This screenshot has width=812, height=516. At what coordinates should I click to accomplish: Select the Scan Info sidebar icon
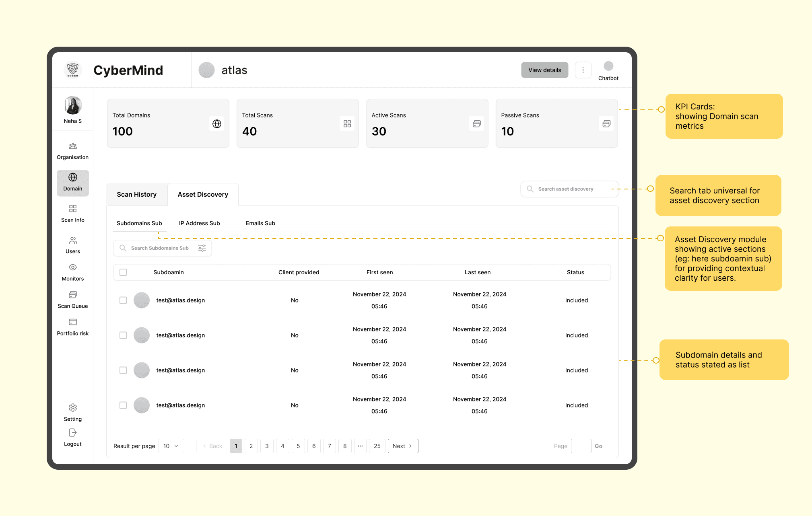pos(72,209)
